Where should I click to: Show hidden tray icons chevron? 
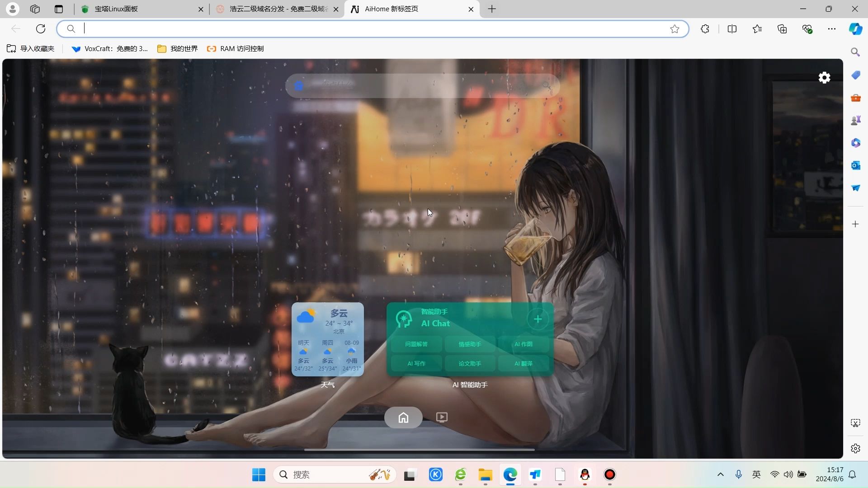(x=721, y=474)
